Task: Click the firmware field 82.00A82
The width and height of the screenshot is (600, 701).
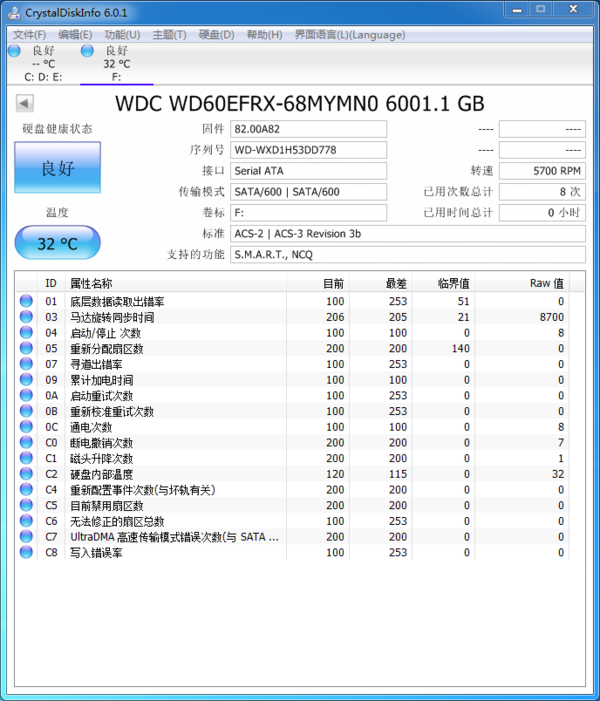Action: coord(308,129)
